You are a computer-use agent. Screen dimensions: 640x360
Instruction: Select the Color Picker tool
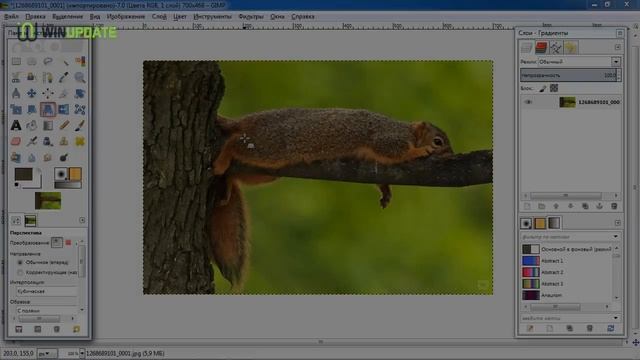click(x=64, y=78)
